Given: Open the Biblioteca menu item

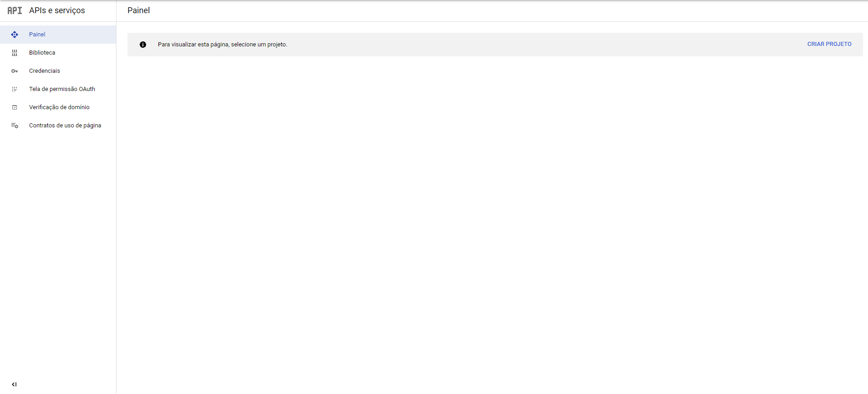Looking at the screenshot, I should [58, 53].
